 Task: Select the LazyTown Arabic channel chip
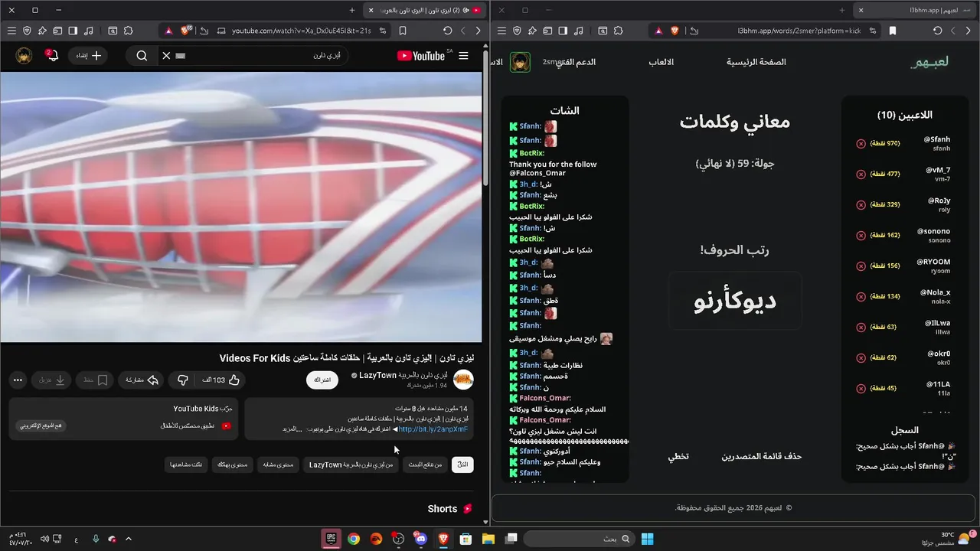pyautogui.click(x=351, y=465)
